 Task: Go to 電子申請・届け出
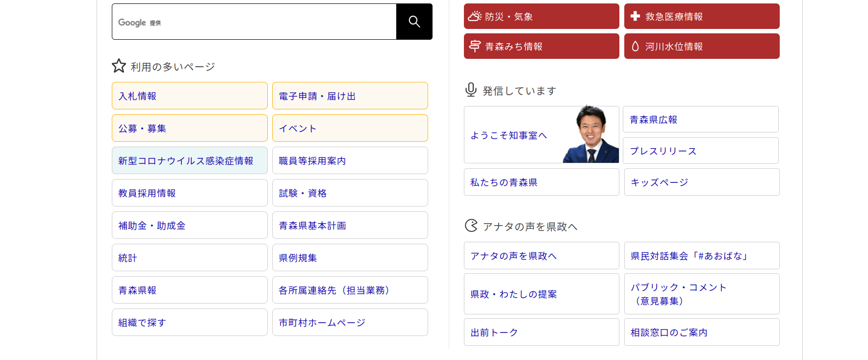pos(350,96)
